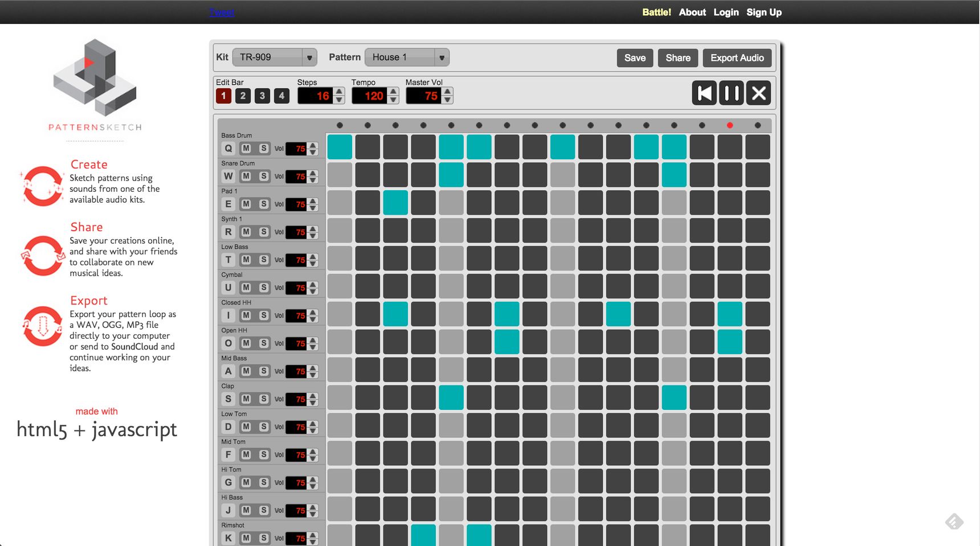Switch to Edit Bar 2
This screenshot has width=980, height=546.
click(x=243, y=96)
